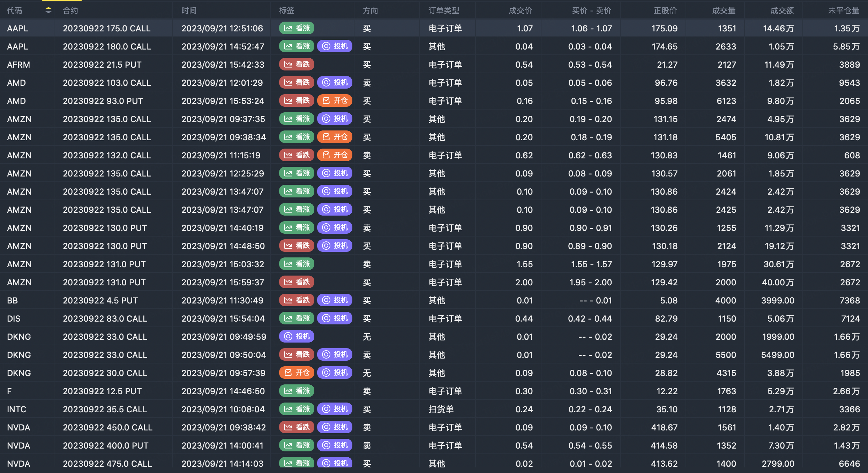
Task: Sort by the 合约 column header
Action: tap(70, 10)
